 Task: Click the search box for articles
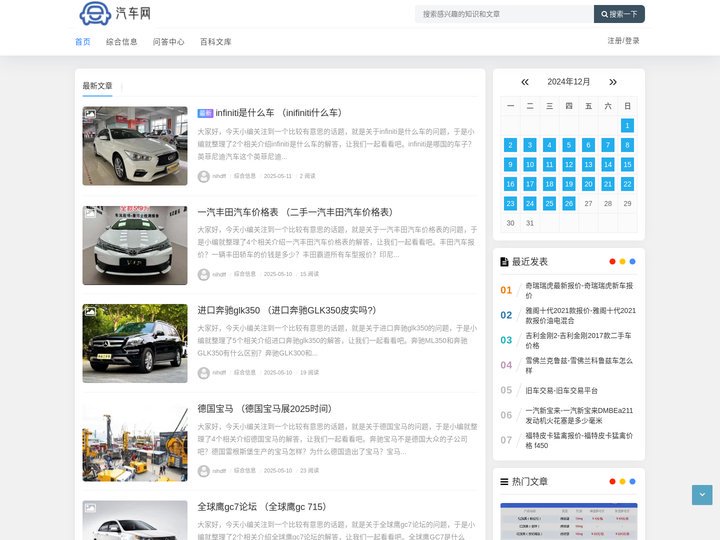pos(504,14)
